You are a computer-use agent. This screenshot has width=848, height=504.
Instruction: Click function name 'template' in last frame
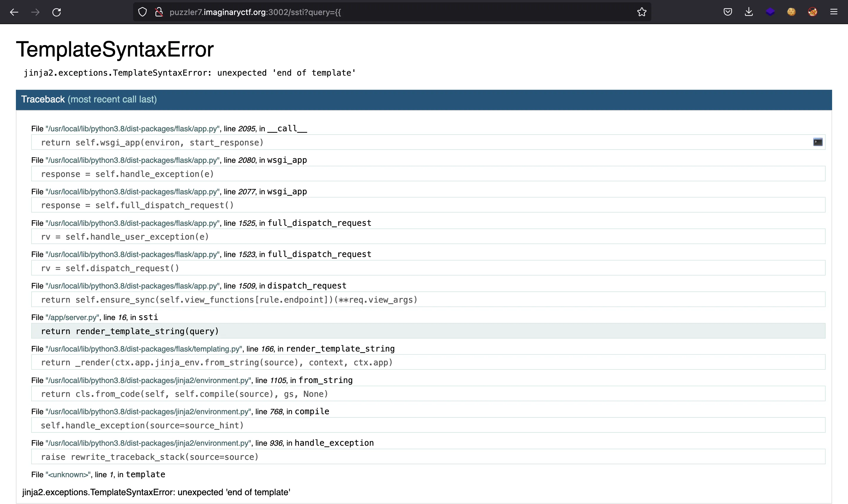pos(145,475)
